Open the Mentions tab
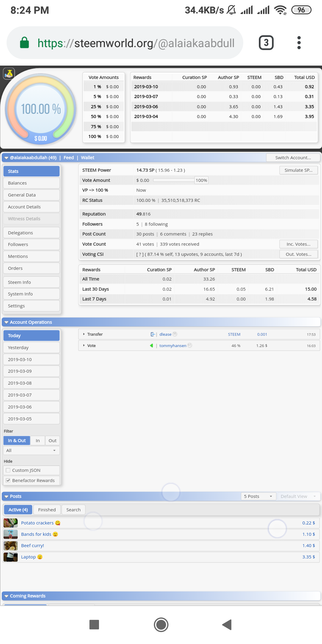This screenshot has width=322, height=644. point(31,256)
